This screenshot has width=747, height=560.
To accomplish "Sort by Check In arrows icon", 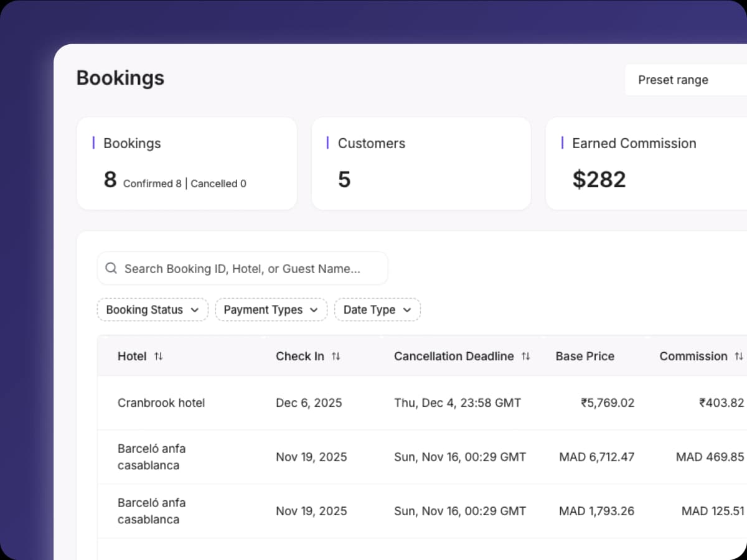I will click(x=336, y=357).
